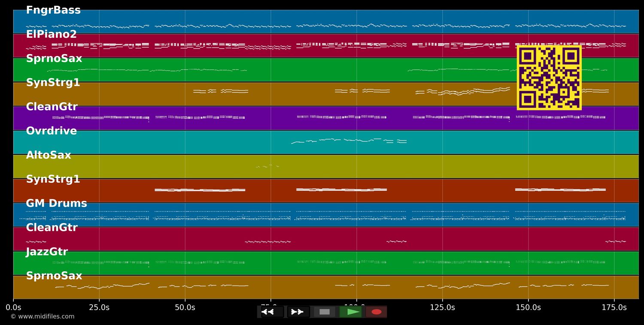Screen dimensions: 644x325
Task: Choose the GM Drums track label
Action: pos(56,203)
